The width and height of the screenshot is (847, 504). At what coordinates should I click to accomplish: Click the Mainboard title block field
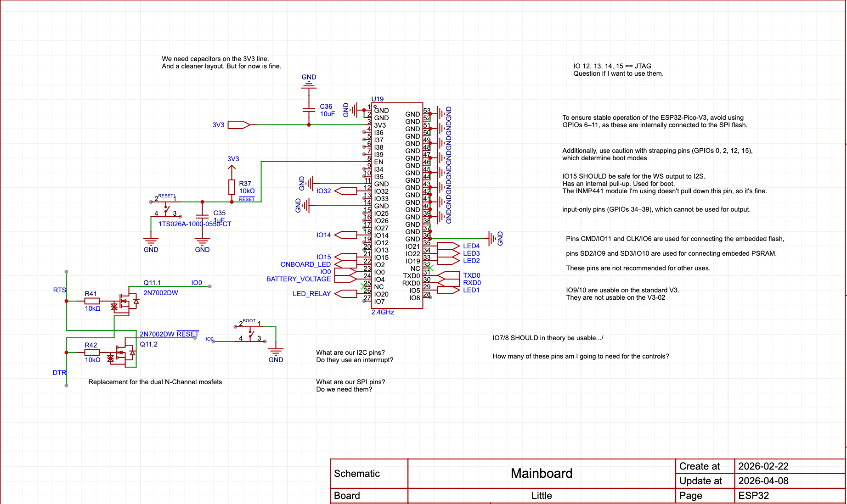coord(542,473)
